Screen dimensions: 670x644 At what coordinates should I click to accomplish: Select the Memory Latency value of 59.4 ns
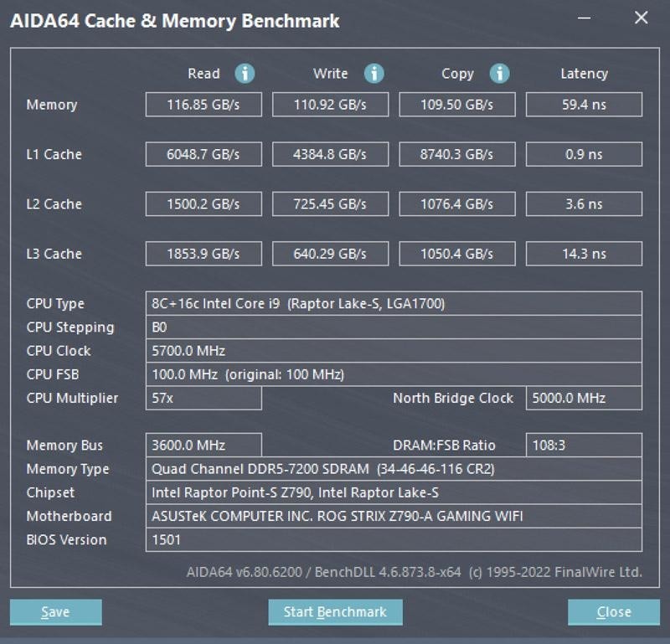coord(583,105)
